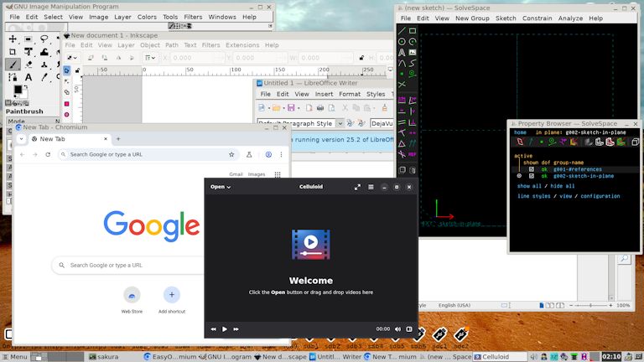
Task: Switch to the New Tab tab in Chromium
Action: tap(70, 139)
